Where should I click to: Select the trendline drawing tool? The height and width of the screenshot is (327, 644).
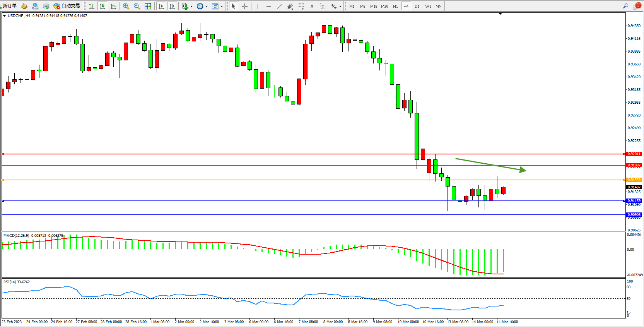coord(280,6)
